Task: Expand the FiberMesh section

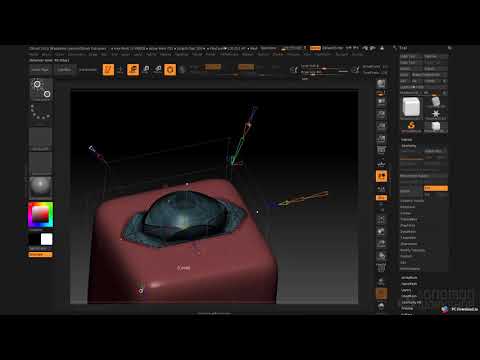Action: pos(409,296)
